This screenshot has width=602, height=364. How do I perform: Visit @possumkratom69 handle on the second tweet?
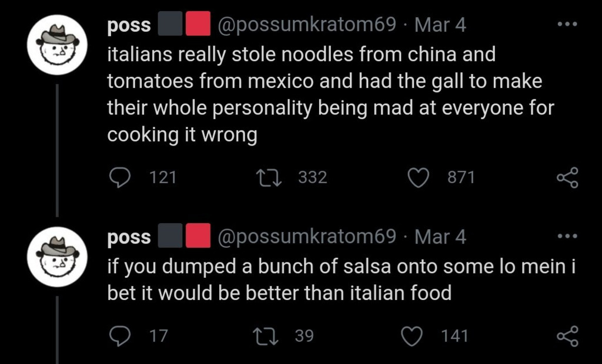click(306, 237)
